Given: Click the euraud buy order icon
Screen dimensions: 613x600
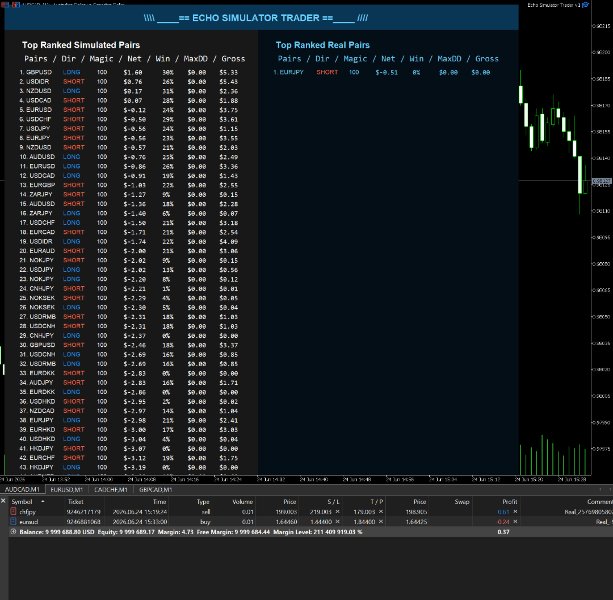Looking at the screenshot, I should tap(13, 521).
